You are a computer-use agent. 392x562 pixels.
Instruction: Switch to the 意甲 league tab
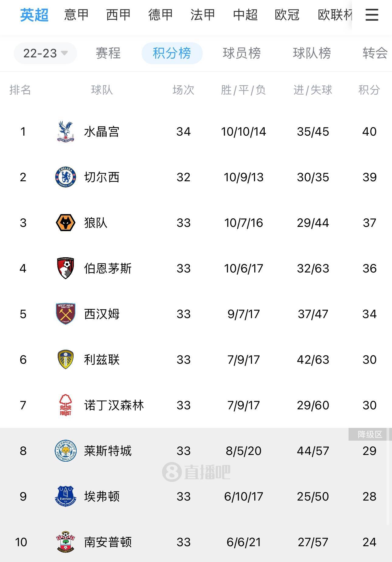coord(76,15)
